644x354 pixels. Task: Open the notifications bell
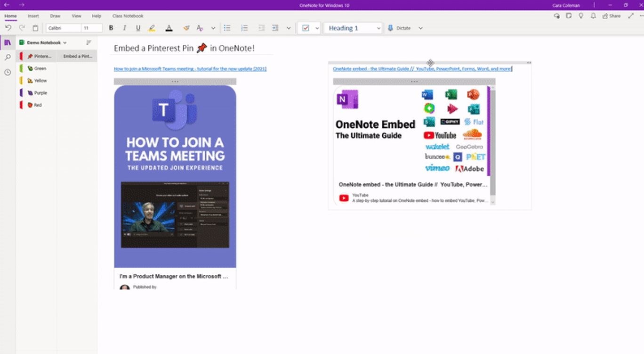(593, 16)
